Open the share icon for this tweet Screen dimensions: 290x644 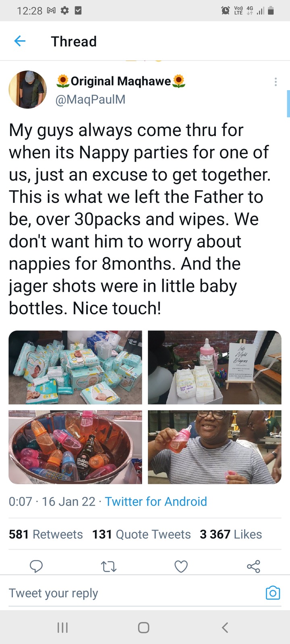[x=253, y=567]
